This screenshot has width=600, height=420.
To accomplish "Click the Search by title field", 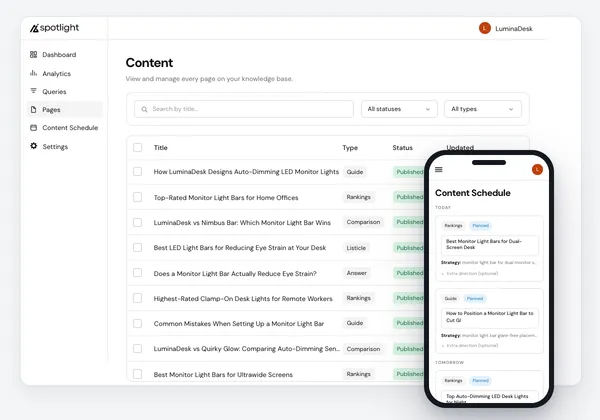I will [x=244, y=109].
